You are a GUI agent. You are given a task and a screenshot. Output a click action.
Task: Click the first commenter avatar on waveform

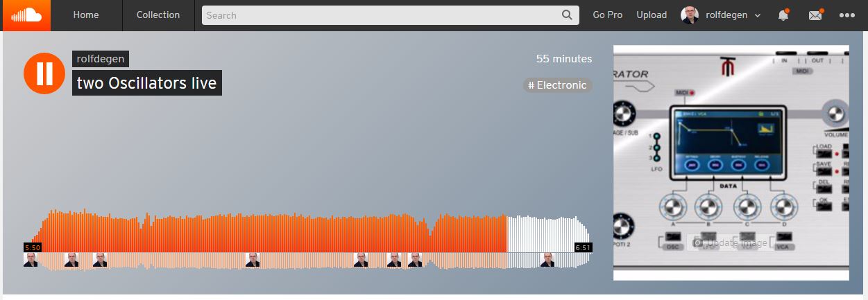pyautogui.click(x=31, y=260)
